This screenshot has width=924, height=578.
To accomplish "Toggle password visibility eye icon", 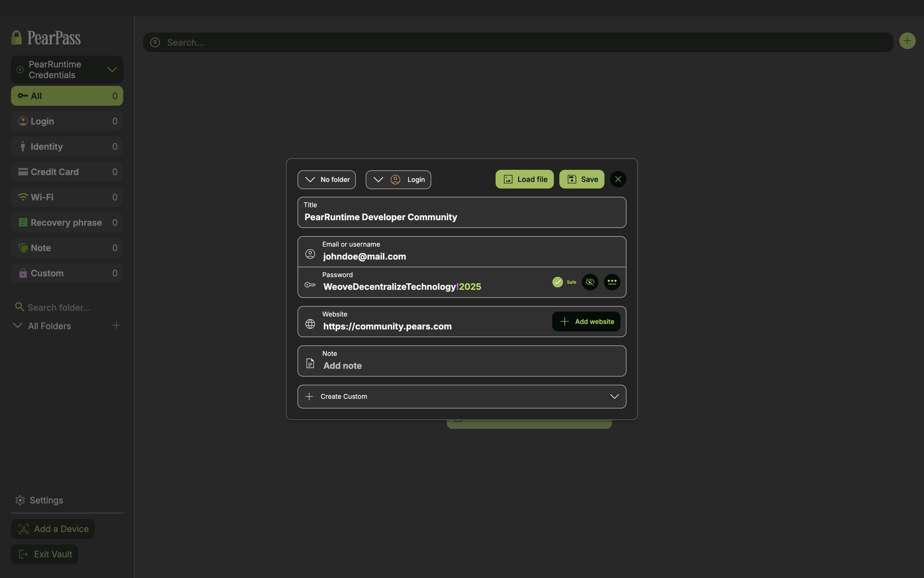I will coord(590,282).
